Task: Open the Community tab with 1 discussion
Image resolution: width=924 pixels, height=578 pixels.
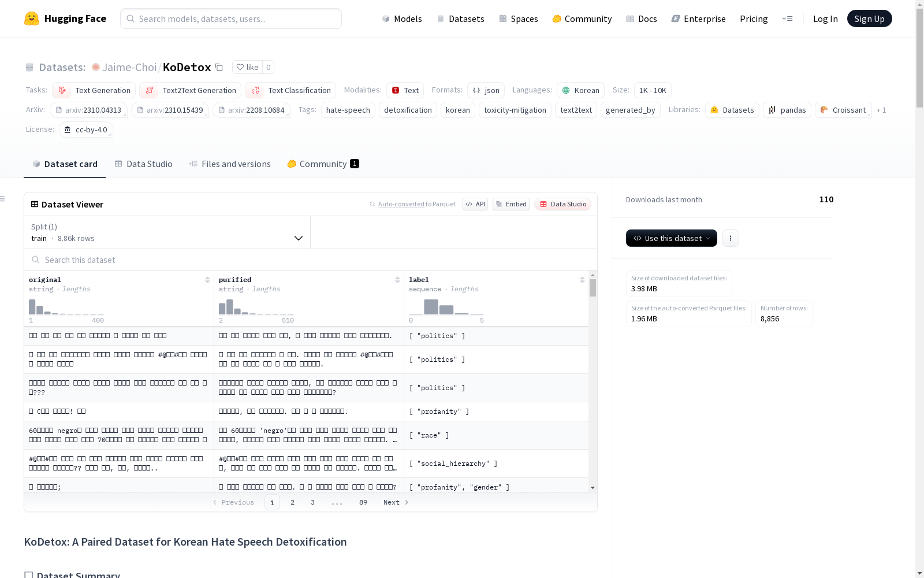Action: click(x=323, y=164)
